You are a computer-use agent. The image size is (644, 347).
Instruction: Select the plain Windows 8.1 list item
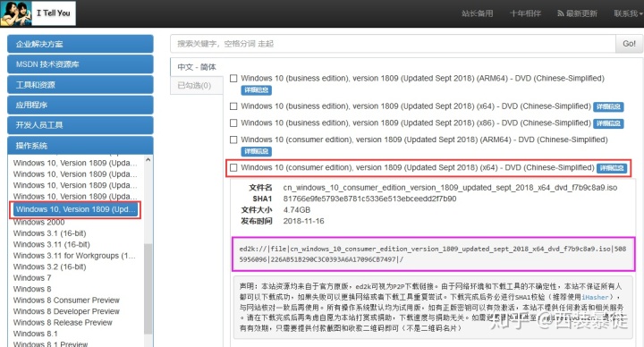pos(35,334)
